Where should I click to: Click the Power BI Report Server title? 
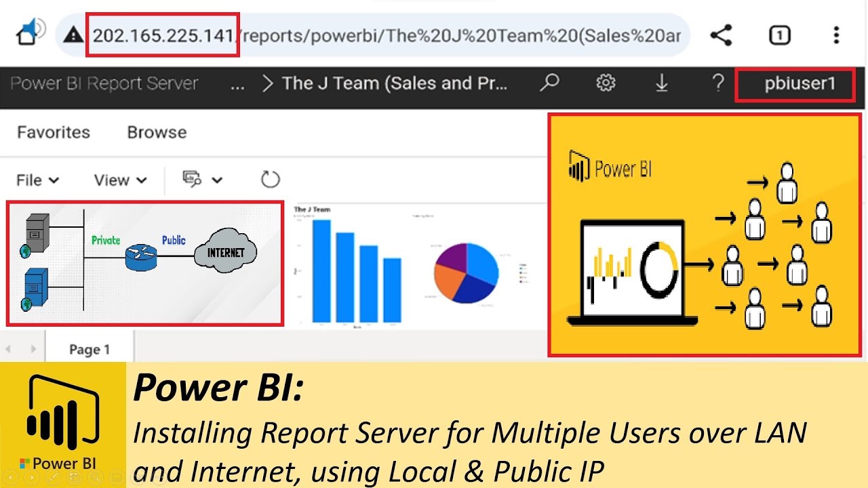(104, 83)
